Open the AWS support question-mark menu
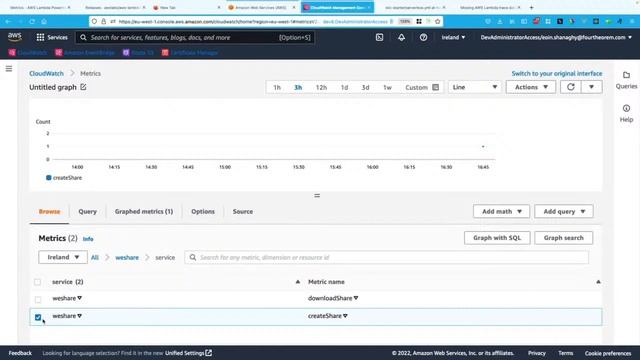This screenshot has width=640, height=360. (423, 37)
